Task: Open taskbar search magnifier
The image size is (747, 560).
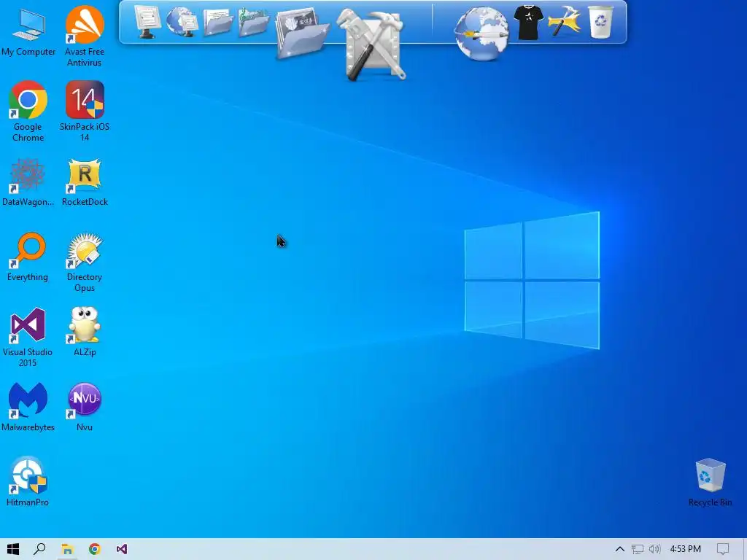Action: click(x=40, y=549)
